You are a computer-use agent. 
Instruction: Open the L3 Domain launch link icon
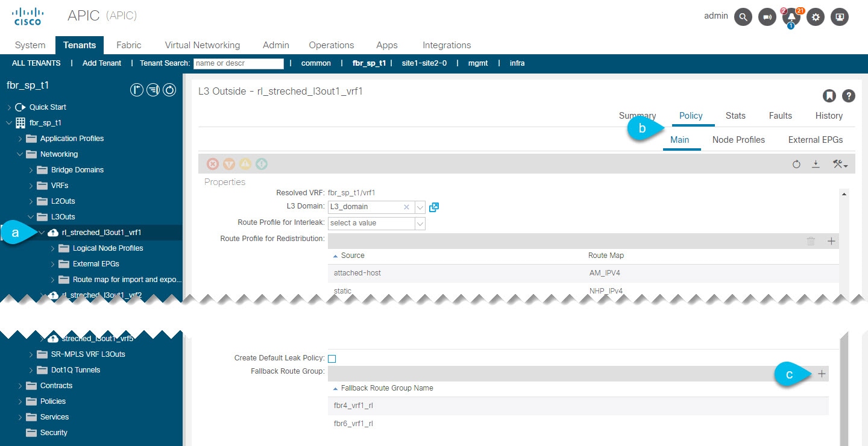[x=434, y=207]
